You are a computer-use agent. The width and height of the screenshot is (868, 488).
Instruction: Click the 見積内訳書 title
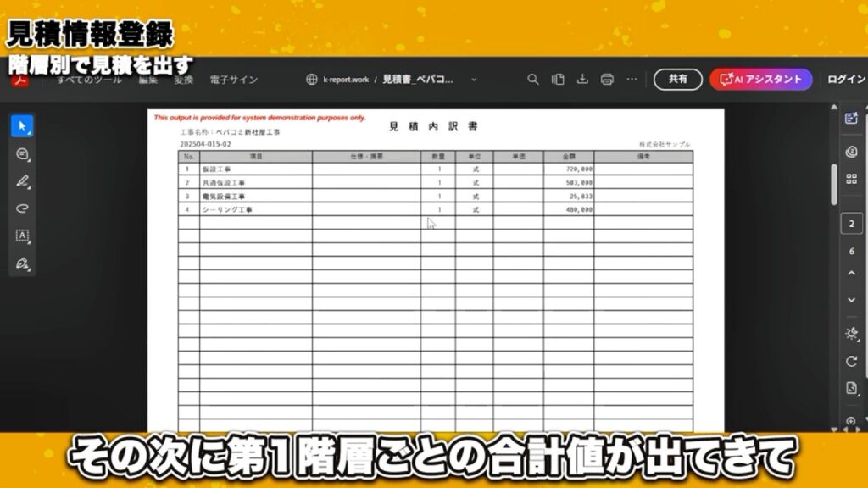pyautogui.click(x=433, y=127)
